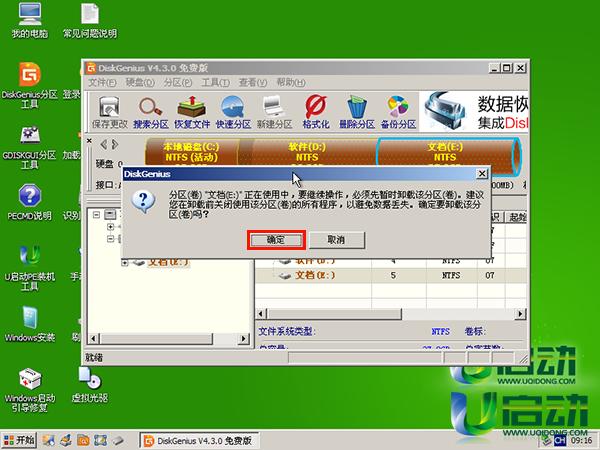This screenshot has height=450, width=600.
Task: Expand the top node in disk tree
Action: pos(96,215)
